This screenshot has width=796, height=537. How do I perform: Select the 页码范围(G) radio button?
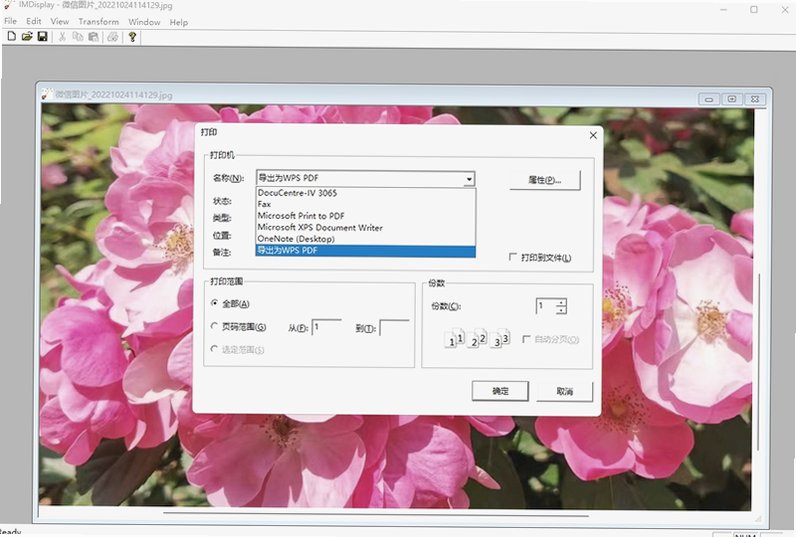(x=214, y=326)
